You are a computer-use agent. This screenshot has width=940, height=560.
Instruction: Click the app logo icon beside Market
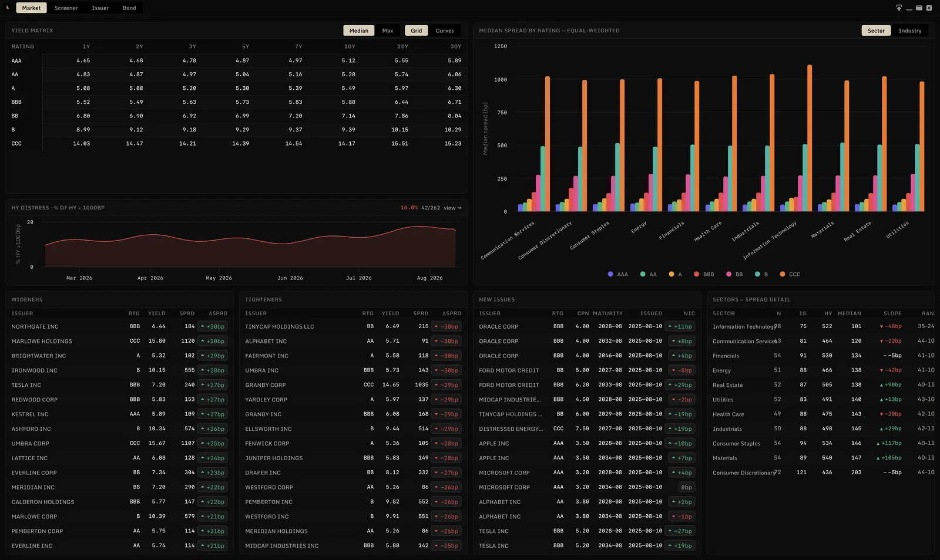tap(7, 8)
